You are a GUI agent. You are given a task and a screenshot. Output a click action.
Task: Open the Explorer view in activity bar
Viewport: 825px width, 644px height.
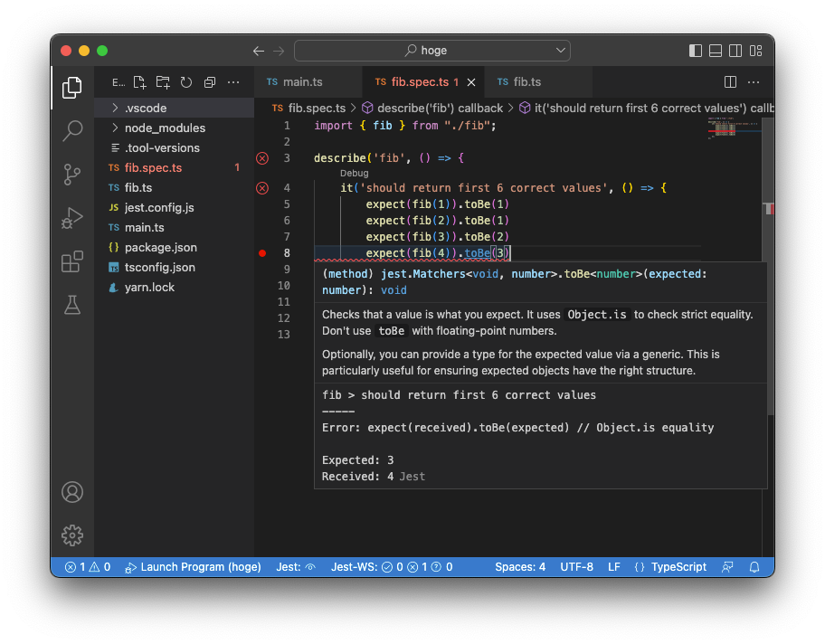point(72,88)
